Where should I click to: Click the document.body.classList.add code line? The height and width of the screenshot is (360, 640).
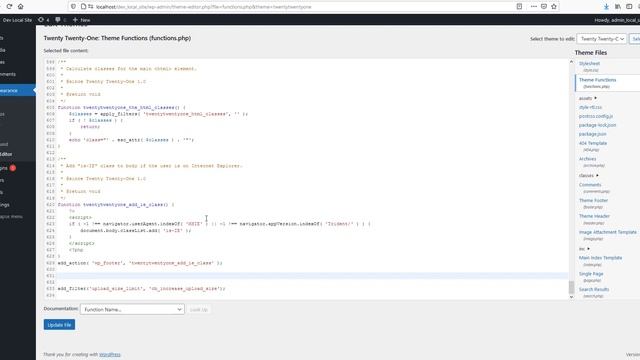coord(136,231)
